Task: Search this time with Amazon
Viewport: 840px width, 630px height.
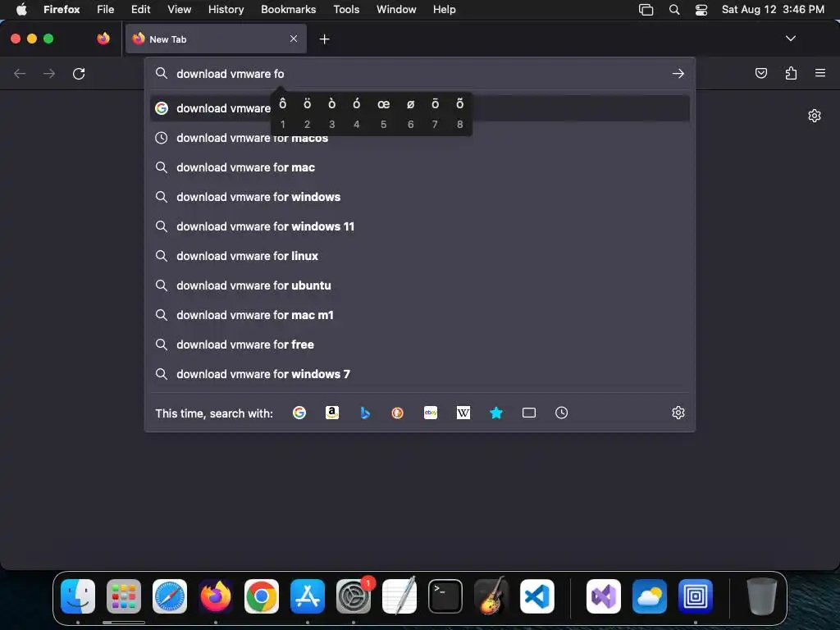Action: click(332, 413)
